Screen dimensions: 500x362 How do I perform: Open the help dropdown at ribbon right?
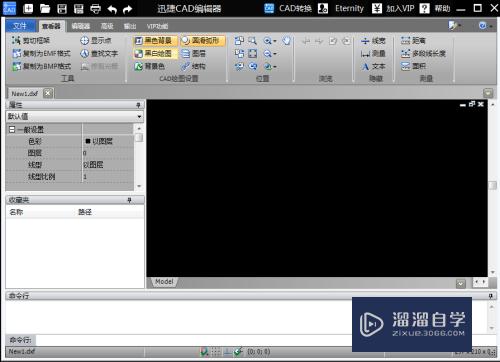[485, 25]
